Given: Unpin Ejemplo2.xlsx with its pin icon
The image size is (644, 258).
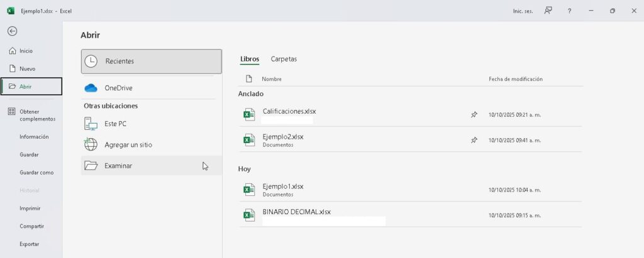Looking at the screenshot, I should pyautogui.click(x=474, y=140).
